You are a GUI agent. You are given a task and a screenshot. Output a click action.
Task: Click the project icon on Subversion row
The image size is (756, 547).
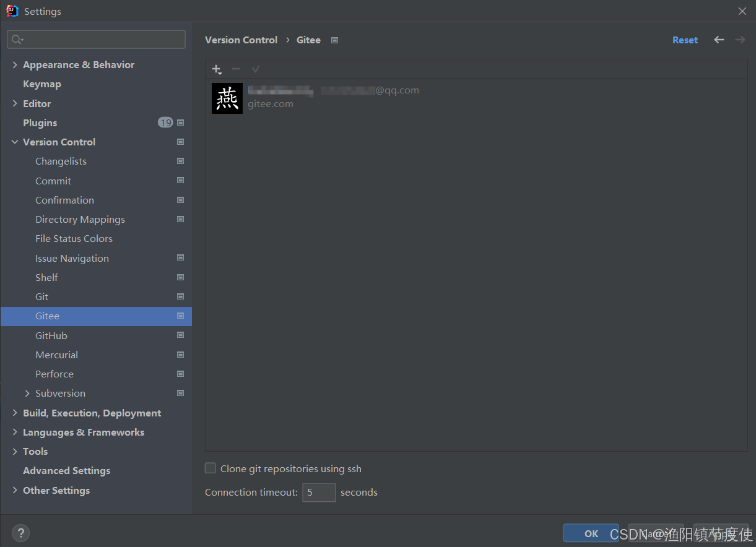pyautogui.click(x=180, y=393)
